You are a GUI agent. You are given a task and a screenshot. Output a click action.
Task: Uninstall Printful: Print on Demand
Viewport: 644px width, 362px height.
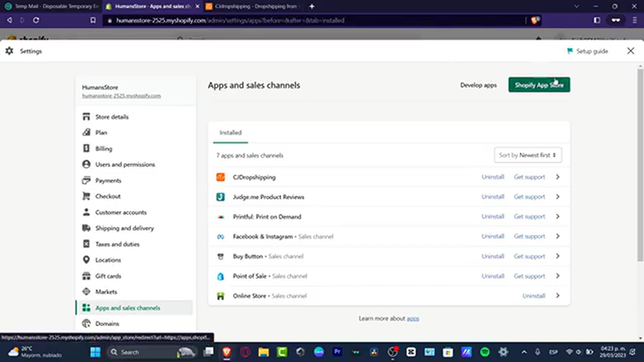pyautogui.click(x=493, y=217)
